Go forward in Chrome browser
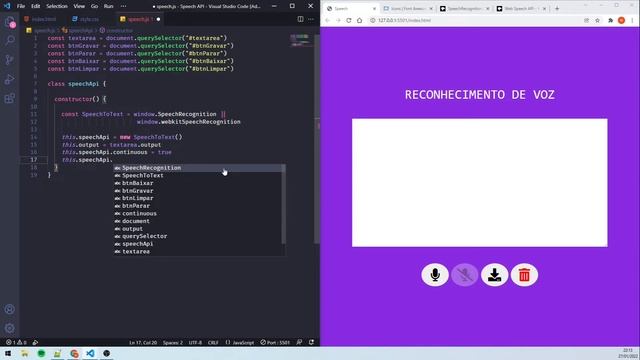Viewport: 640px width, 360px height. pos(338,20)
